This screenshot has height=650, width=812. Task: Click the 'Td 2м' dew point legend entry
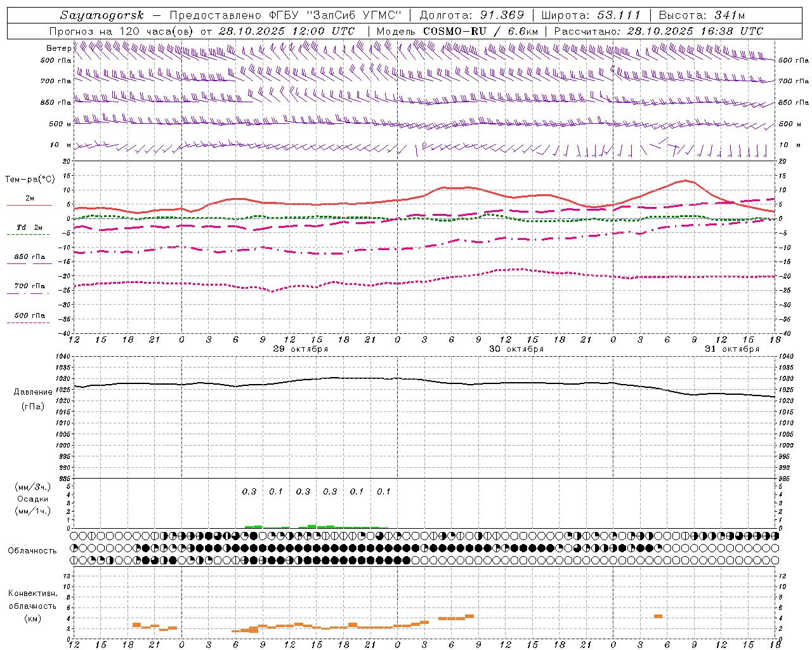tap(30, 227)
